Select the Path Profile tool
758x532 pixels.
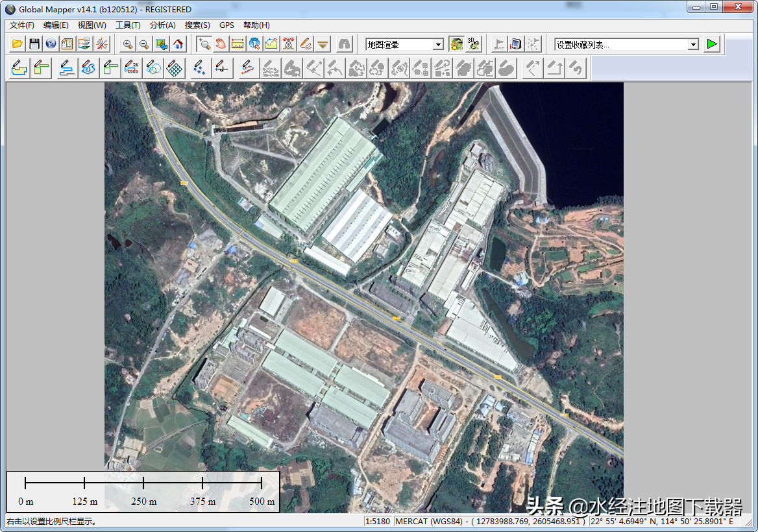(271, 44)
